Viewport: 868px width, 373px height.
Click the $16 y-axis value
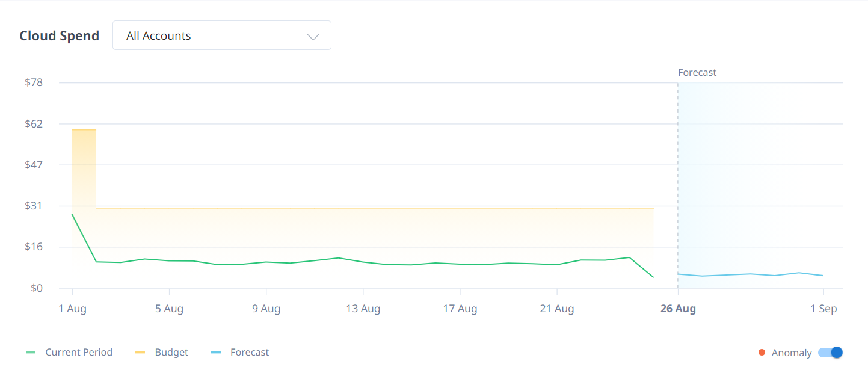tap(34, 247)
